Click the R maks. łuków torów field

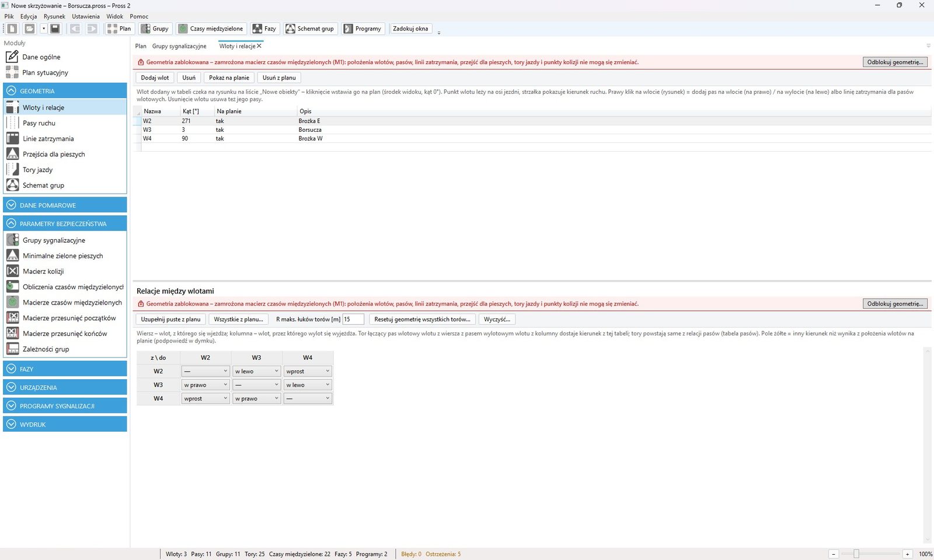(x=353, y=319)
